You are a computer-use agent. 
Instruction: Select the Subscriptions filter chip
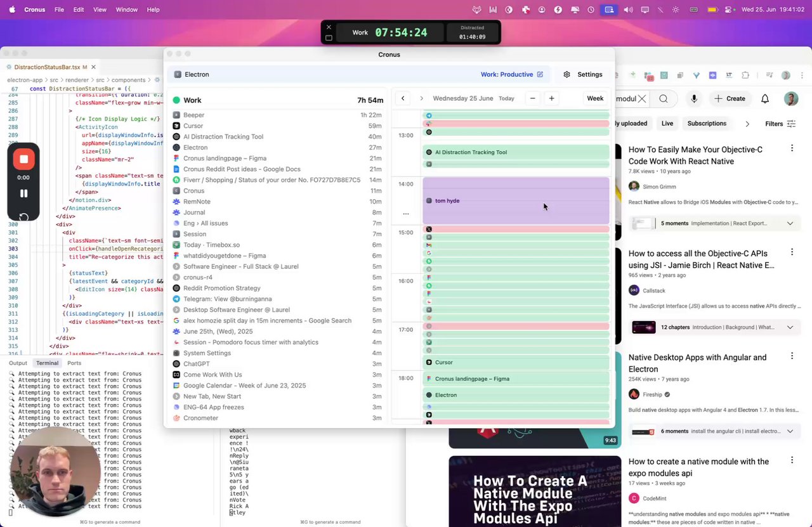pyautogui.click(x=707, y=124)
